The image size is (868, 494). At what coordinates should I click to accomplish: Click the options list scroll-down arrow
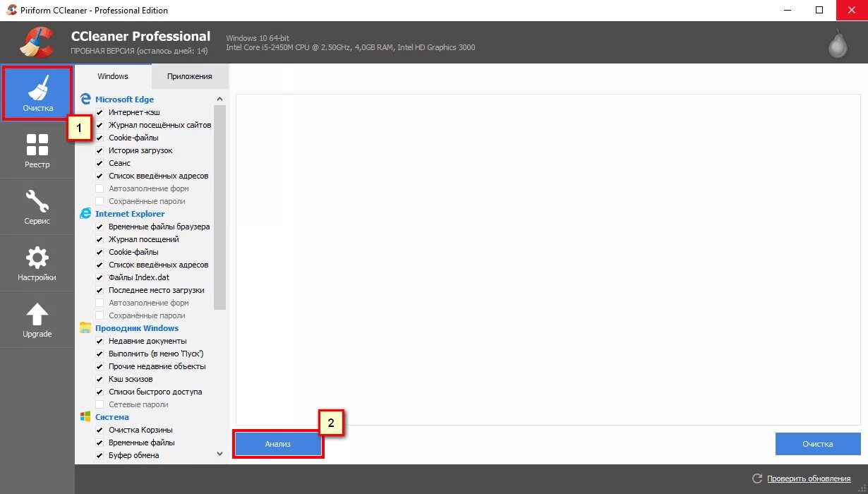click(x=219, y=454)
